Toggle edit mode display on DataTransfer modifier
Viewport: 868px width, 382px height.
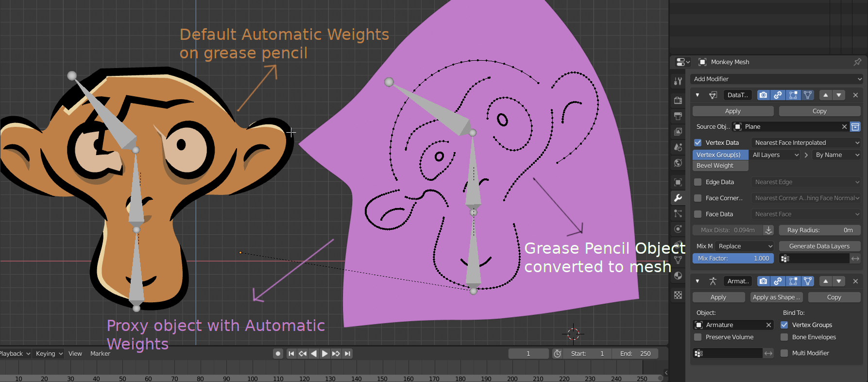(793, 95)
